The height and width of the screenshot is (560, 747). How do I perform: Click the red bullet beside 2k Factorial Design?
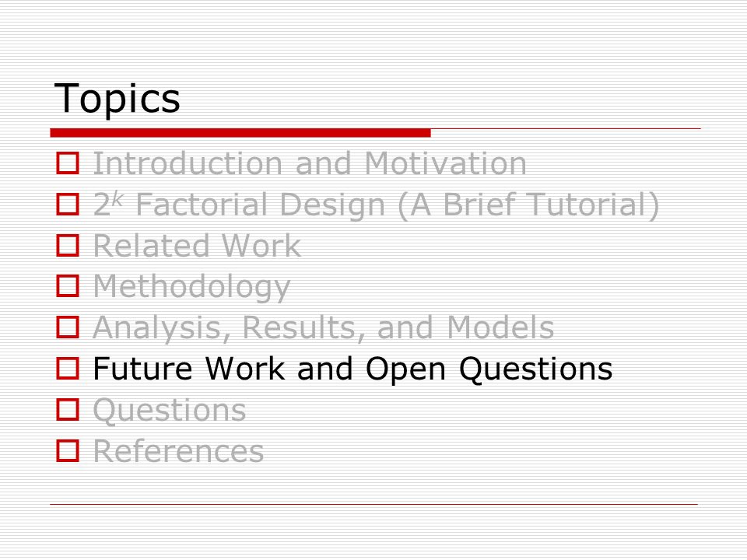(68, 204)
